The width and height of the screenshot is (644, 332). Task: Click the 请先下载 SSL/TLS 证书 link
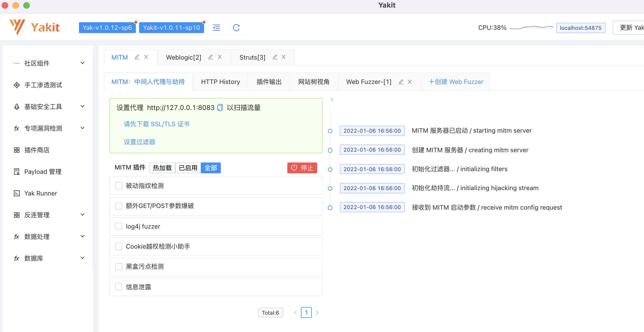[x=157, y=124]
